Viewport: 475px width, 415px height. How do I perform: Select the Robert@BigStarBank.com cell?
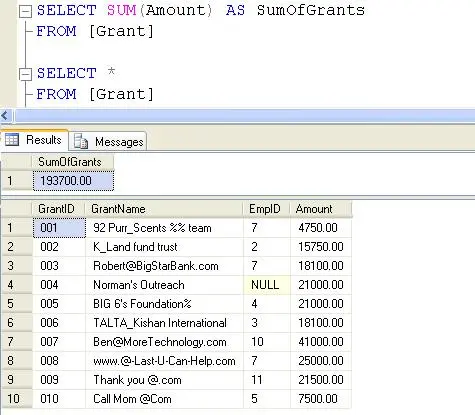[164, 266]
